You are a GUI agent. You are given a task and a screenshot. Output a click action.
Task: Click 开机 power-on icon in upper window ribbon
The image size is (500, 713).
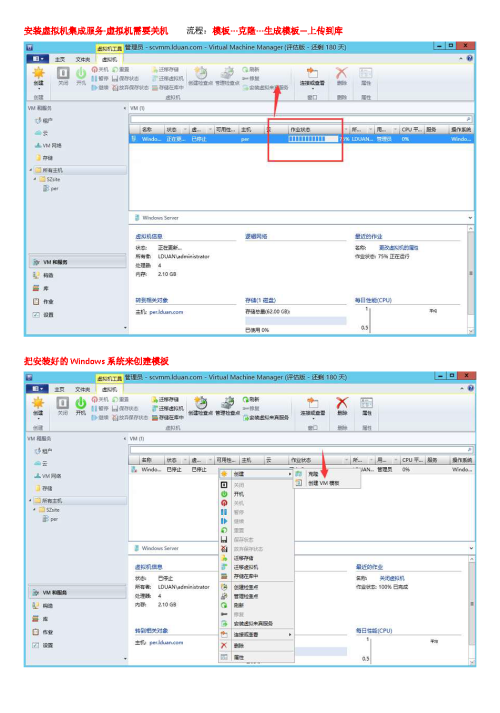tap(81, 73)
